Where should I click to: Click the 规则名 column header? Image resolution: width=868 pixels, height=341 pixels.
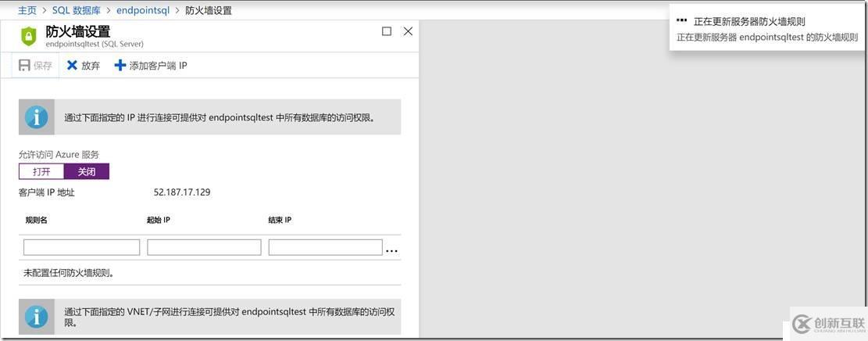[36, 220]
